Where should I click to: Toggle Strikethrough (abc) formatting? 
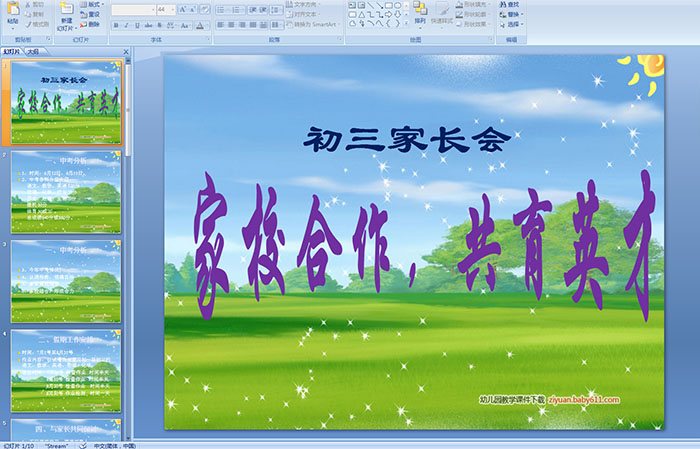click(x=148, y=25)
